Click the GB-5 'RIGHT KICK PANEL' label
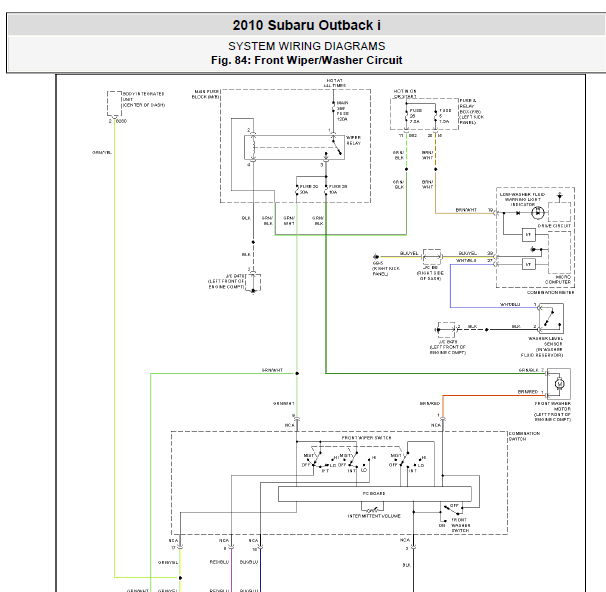Screen dimensions: 606x592 386,269
